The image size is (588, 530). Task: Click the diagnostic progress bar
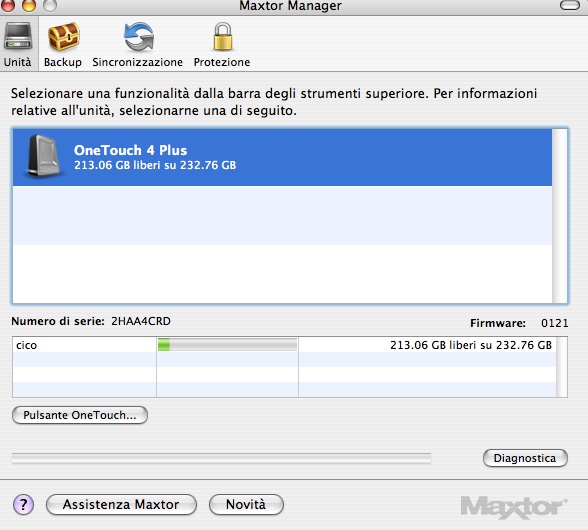(221, 458)
